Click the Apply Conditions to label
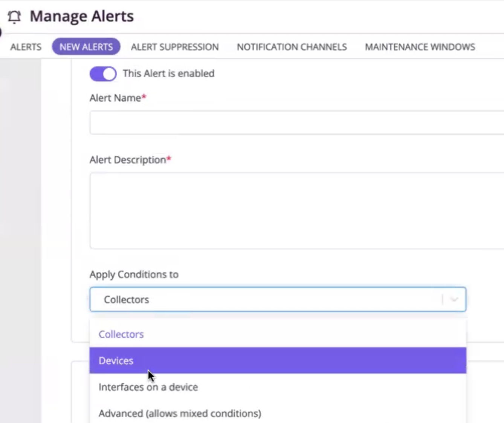Screen dimensions: 504x423 click(x=134, y=274)
